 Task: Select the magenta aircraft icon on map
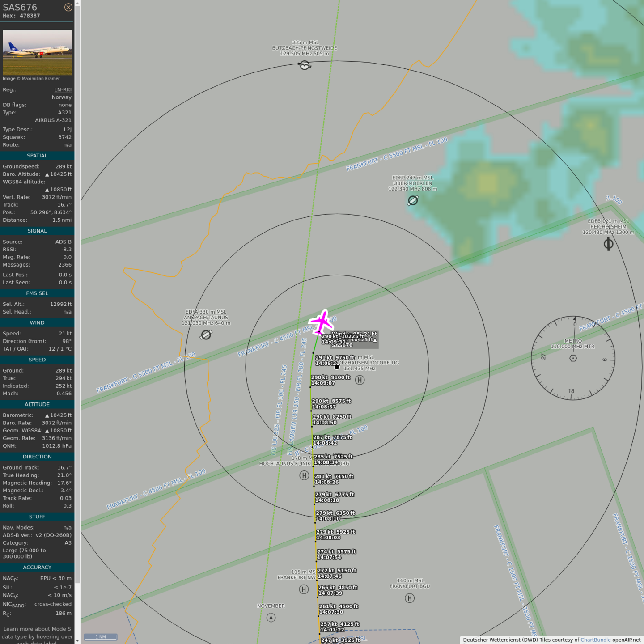tap(321, 322)
